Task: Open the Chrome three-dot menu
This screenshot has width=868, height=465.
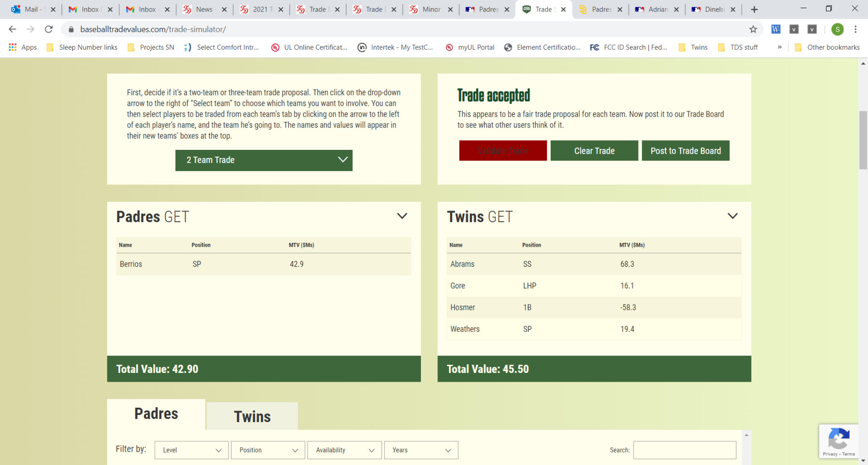Action: click(855, 29)
